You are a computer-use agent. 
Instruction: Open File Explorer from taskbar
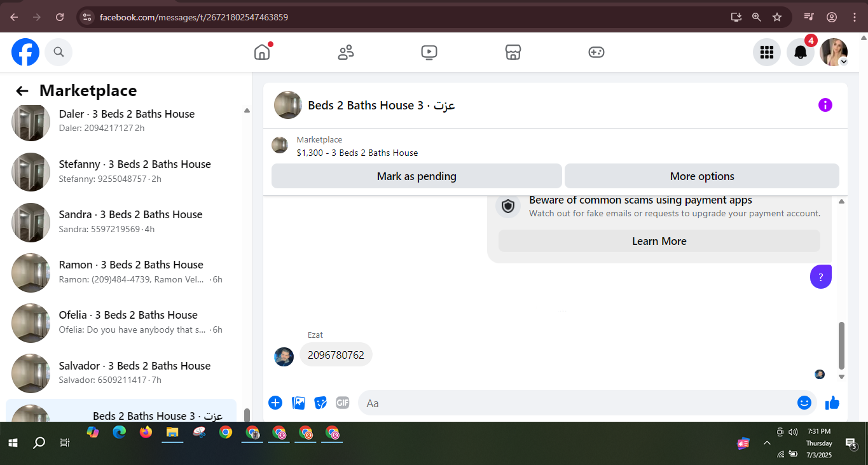click(172, 433)
